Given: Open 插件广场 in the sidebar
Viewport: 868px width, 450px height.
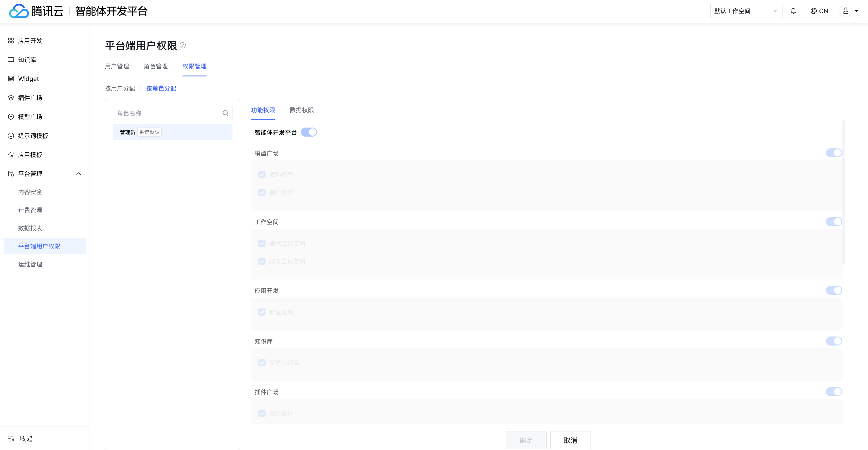Looking at the screenshot, I should click(30, 98).
